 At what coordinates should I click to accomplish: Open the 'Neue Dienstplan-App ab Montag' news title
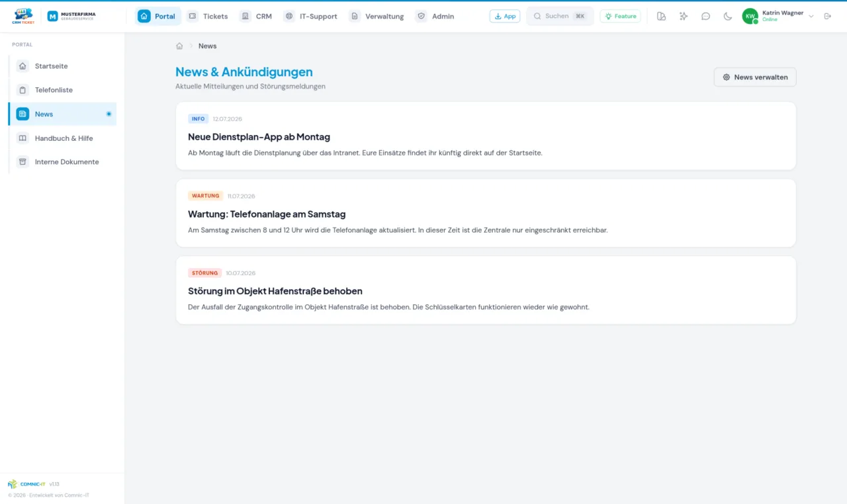click(259, 137)
